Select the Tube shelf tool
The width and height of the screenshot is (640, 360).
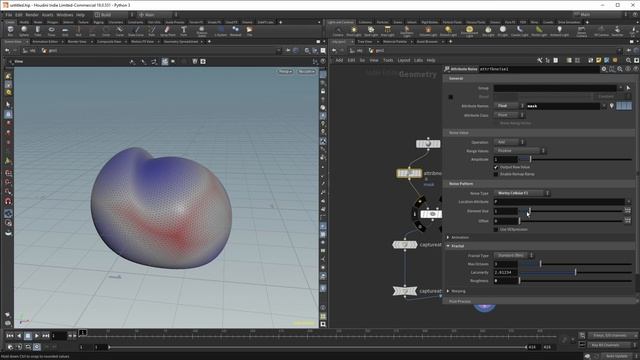pyautogui.click(x=38, y=31)
